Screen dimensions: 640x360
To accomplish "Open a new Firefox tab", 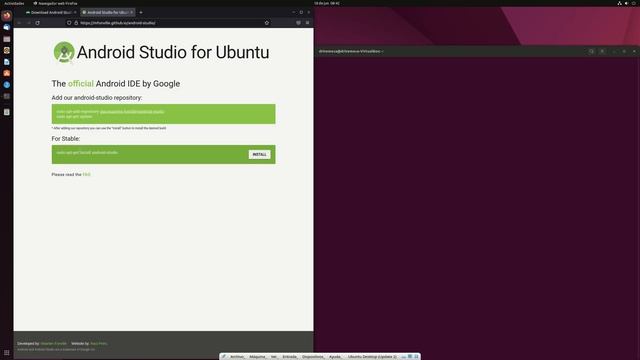I will pyautogui.click(x=141, y=12).
